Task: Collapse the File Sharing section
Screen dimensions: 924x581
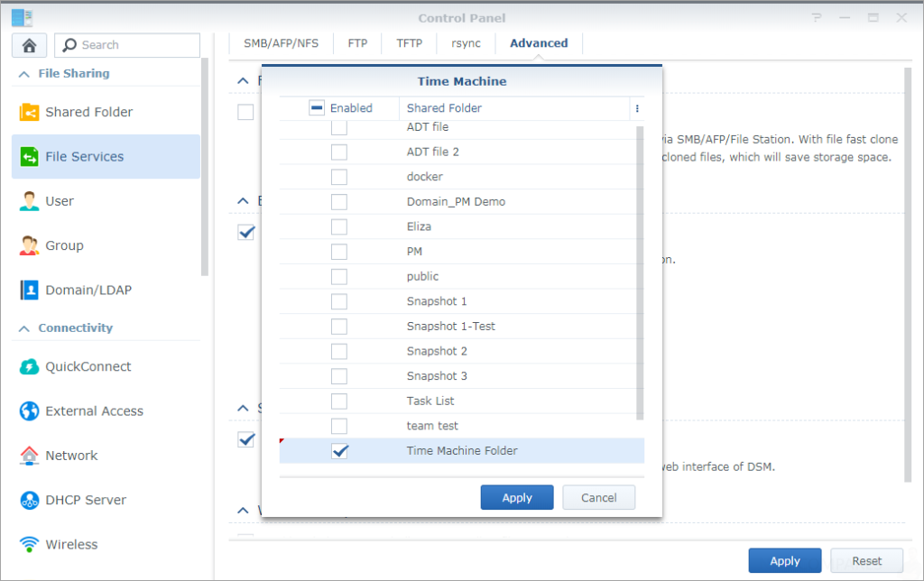Action: click(x=23, y=74)
